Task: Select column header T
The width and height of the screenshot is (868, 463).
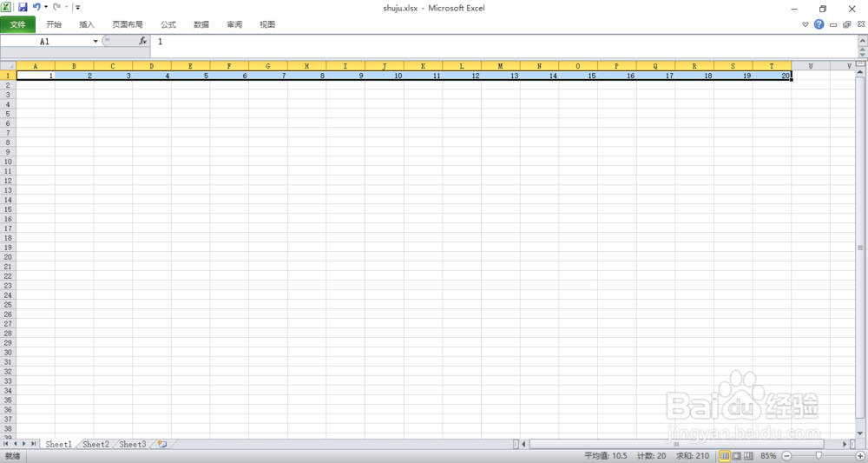Action: [x=772, y=66]
